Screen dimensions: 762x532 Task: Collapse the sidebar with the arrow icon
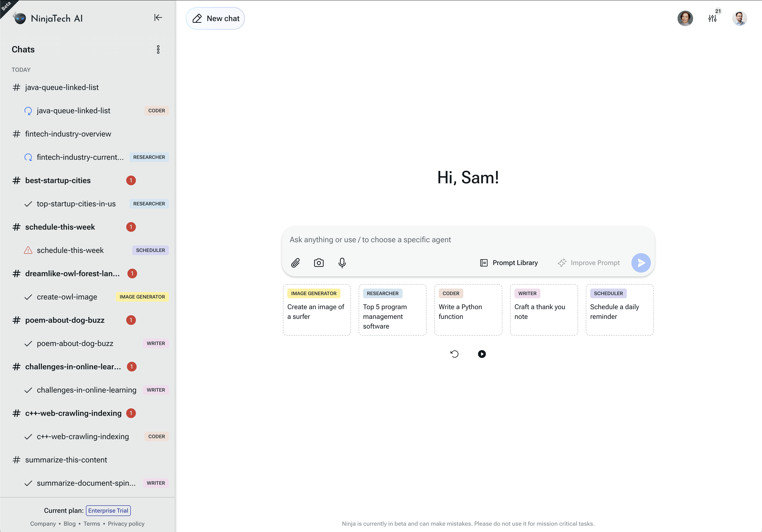click(x=158, y=17)
